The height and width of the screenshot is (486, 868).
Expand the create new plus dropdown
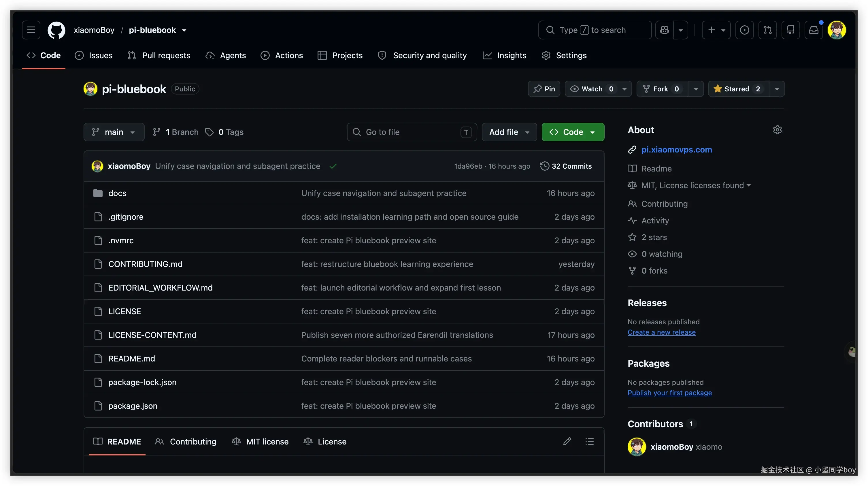pyautogui.click(x=716, y=30)
